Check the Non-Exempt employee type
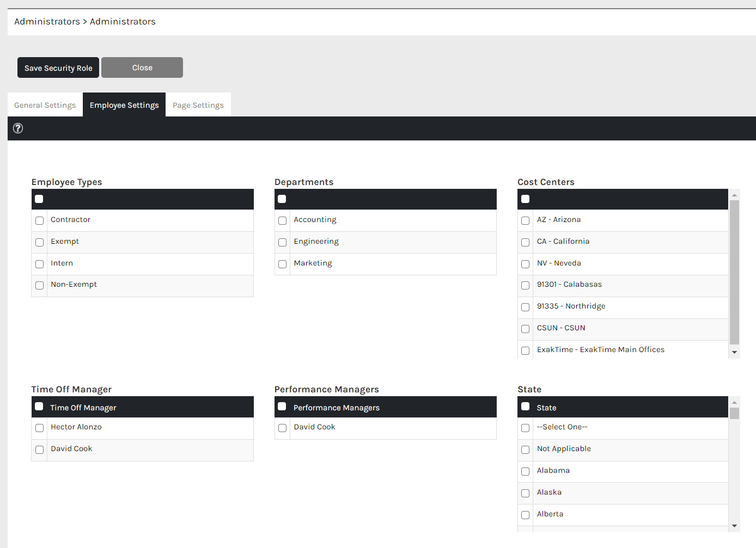The width and height of the screenshot is (756, 548). point(39,285)
